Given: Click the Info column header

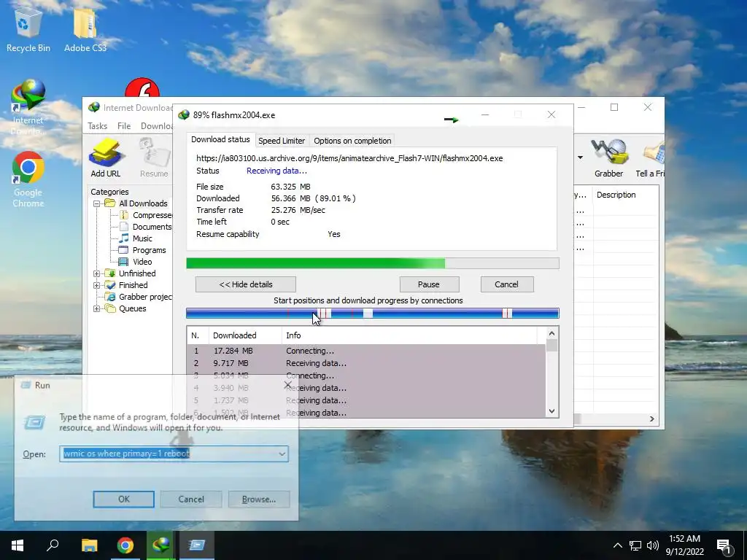Looking at the screenshot, I should 410,335.
